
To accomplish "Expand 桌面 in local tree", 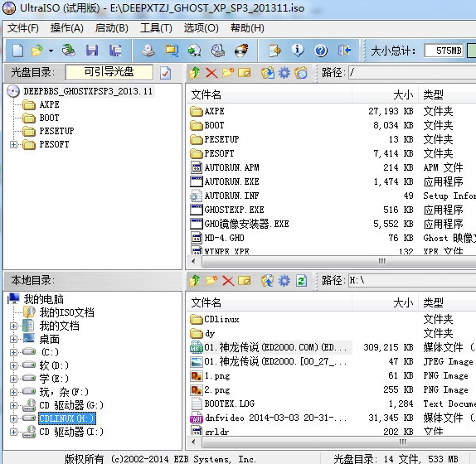I will 13,339.
